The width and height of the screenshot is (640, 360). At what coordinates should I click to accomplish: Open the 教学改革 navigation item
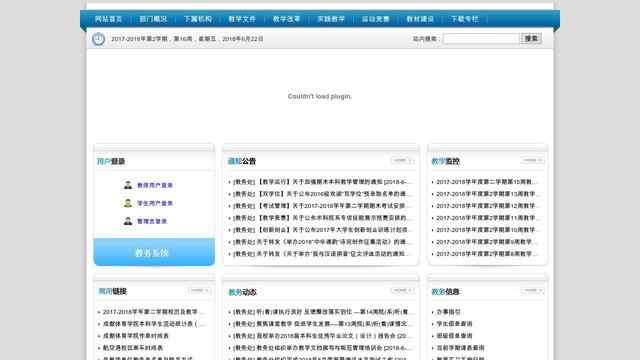pyautogui.click(x=287, y=19)
